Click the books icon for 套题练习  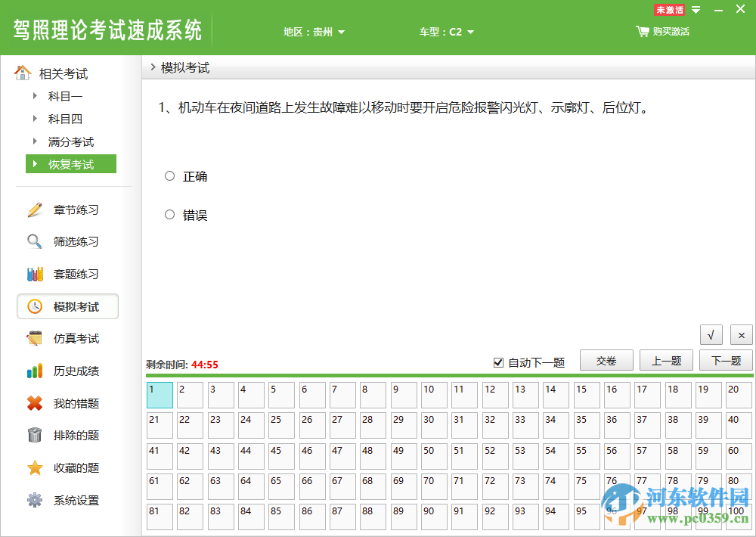point(35,274)
